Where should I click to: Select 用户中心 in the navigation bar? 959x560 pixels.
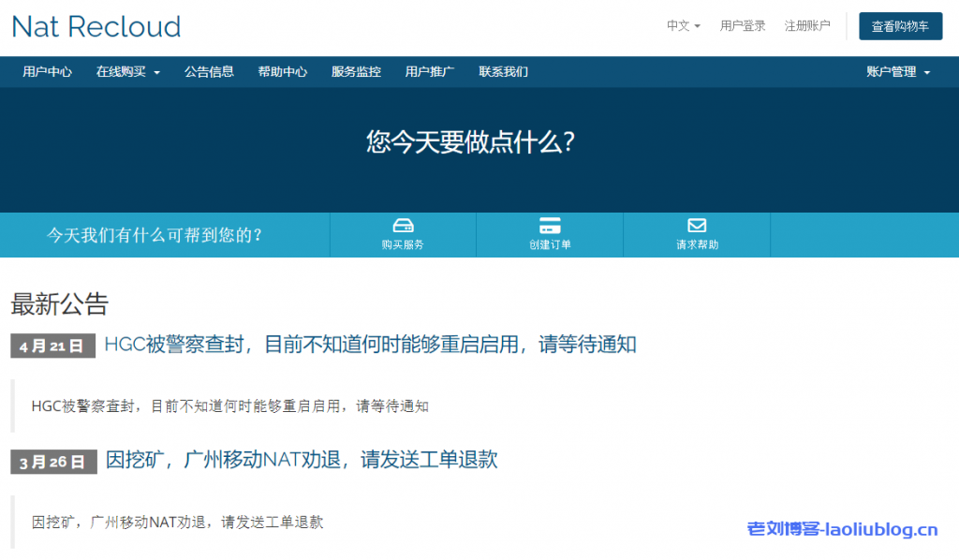[46, 71]
